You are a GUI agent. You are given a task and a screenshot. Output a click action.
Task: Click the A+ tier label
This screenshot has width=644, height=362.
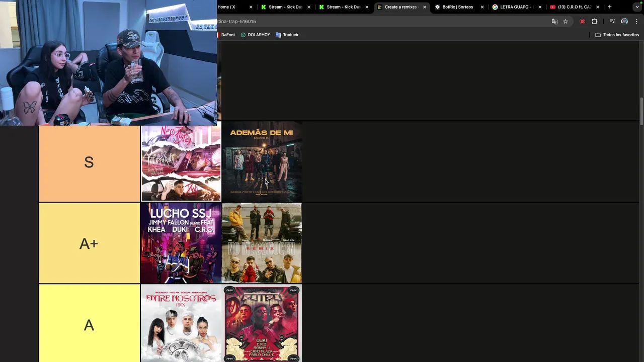tap(89, 244)
